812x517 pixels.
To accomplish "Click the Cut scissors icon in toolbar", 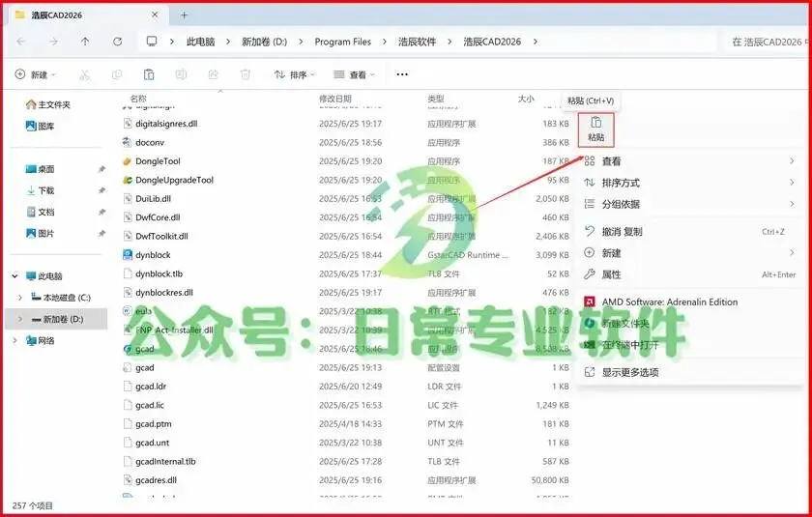I will point(84,75).
